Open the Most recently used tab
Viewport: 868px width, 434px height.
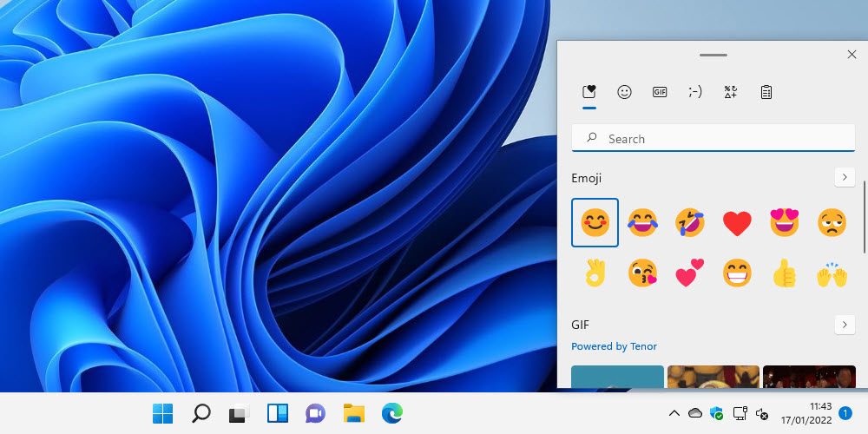(589, 92)
